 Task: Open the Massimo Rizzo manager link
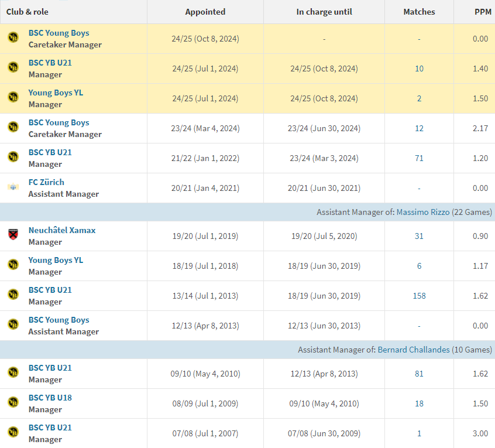point(423,212)
